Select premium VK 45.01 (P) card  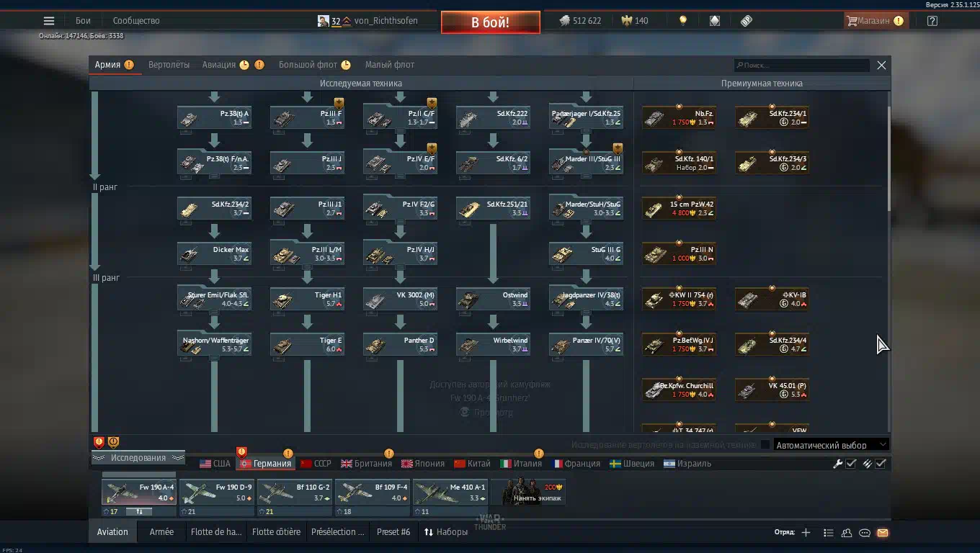(772, 390)
